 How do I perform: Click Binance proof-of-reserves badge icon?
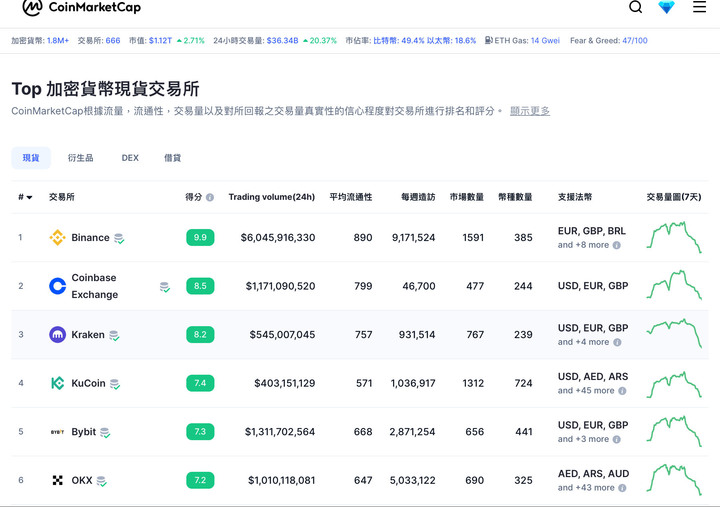119,238
